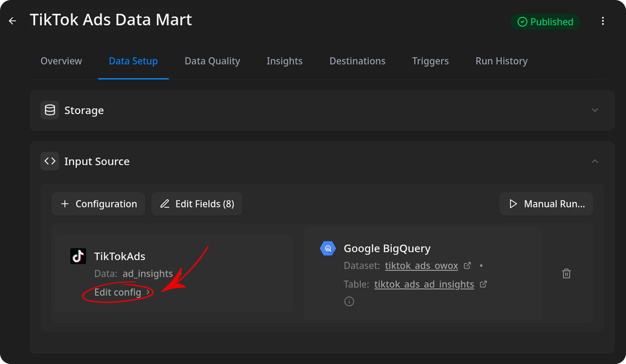Image resolution: width=626 pixels, height=364 pixels.
Task: Show info via the BigQuery info icon
Action: 349,301
